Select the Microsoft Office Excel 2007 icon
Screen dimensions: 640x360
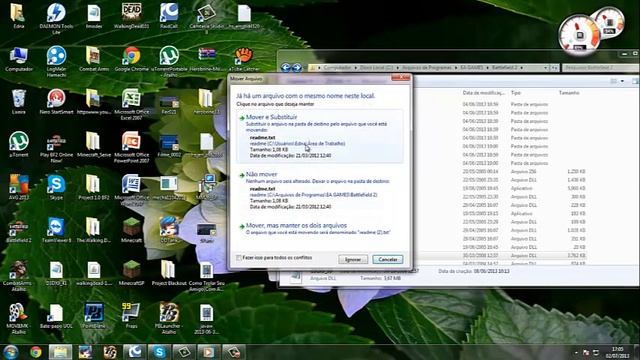click(131, 104)
